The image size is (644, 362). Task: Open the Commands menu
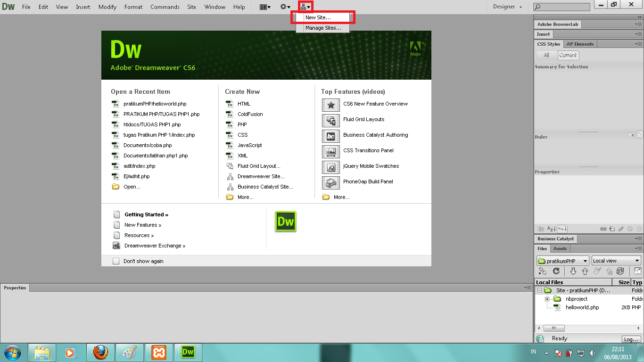tap(165, 7)
